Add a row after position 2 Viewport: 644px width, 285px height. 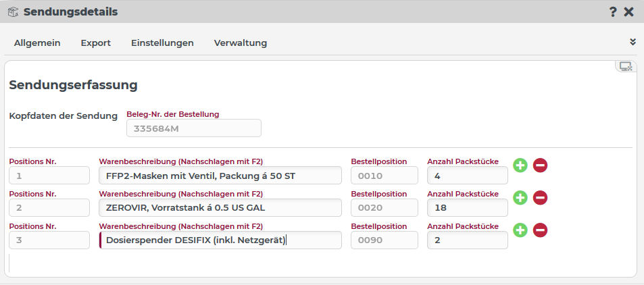[x=520, y=198]
